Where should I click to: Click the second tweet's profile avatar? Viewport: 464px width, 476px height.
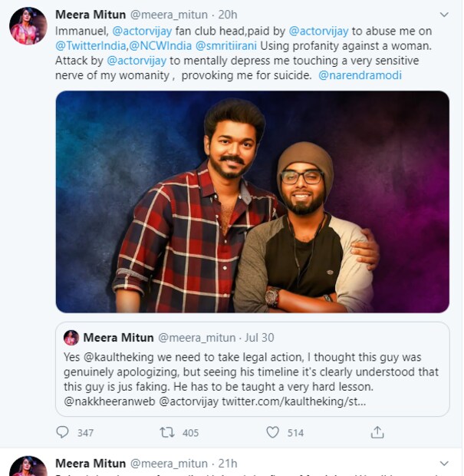pyautogui.click(x=28, y=467)
